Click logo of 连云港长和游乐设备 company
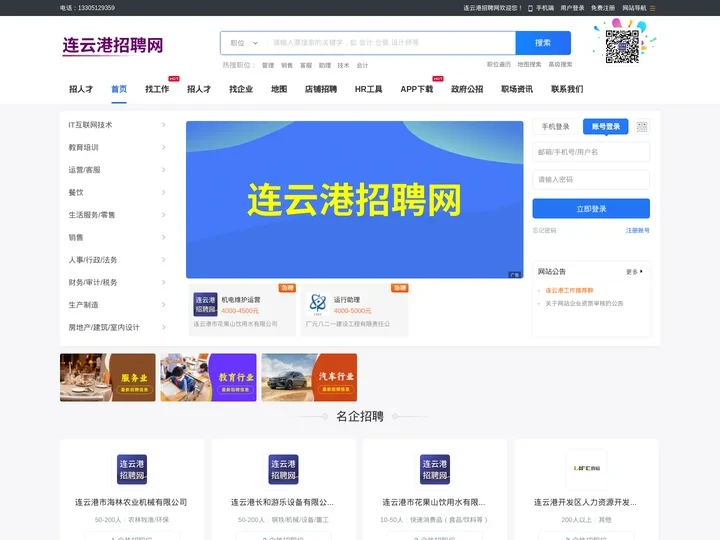 point(283,469)
